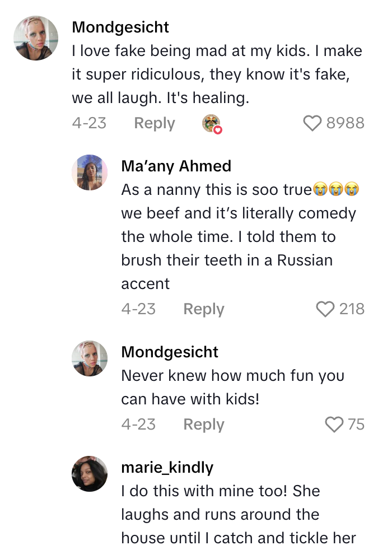Reply to Mondgesicht's 'Never knew' comment
The width and height of the screenshot is (392, 550).
[204, 425]
